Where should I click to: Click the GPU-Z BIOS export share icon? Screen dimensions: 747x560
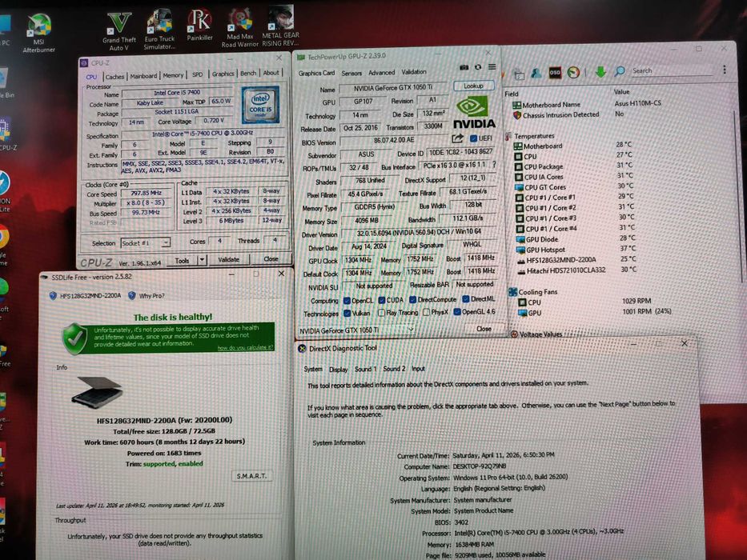[457, 138]
